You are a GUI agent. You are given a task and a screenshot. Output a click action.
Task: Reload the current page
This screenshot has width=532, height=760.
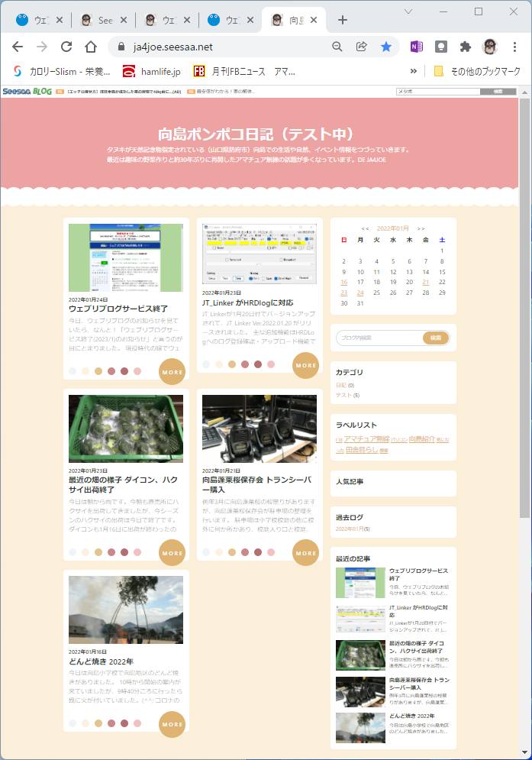click(x=66, y=47)
